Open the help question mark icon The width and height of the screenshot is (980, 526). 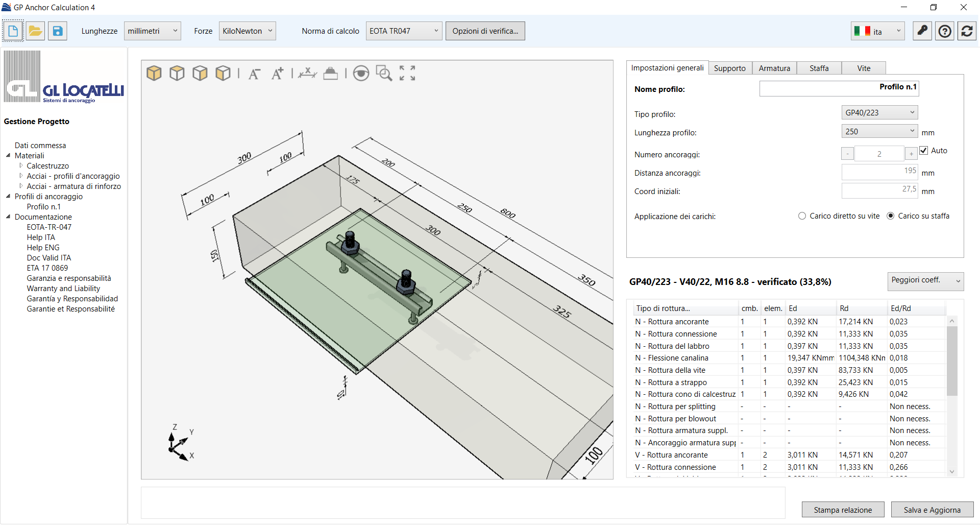point(945,31)
